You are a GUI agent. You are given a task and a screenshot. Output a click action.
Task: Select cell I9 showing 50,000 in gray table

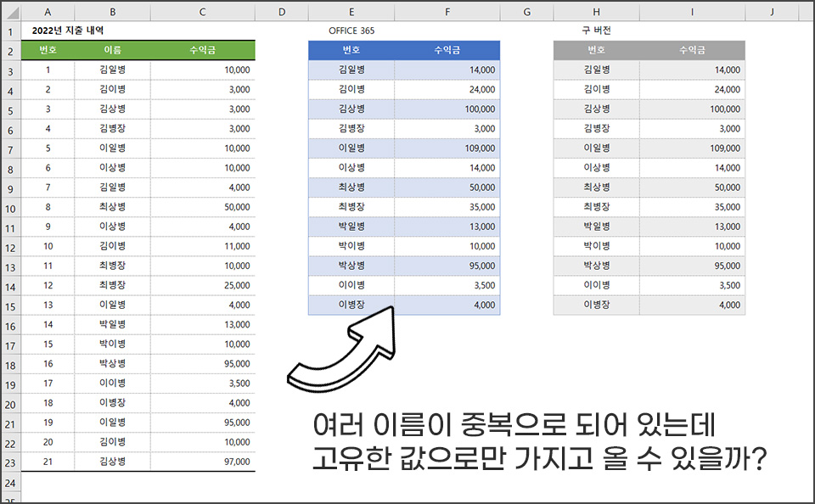pyautogui.click(x=693, y=187)
